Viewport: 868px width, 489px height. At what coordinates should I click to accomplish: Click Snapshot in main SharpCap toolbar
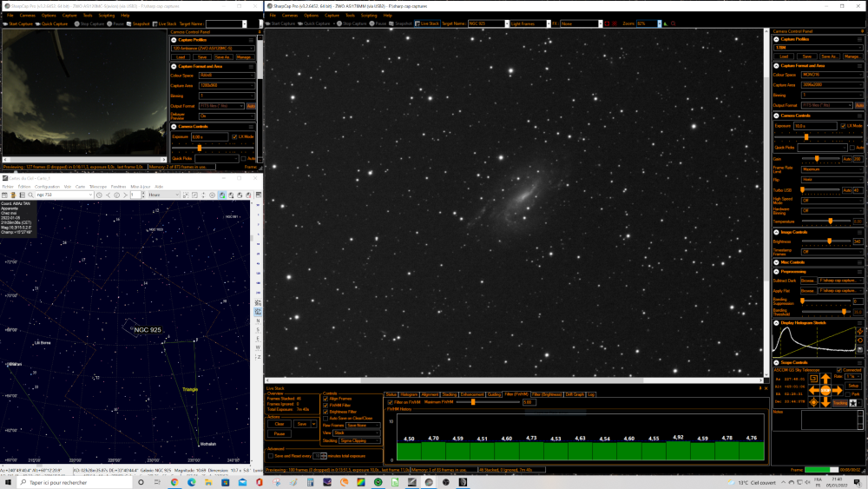point(401,23)
